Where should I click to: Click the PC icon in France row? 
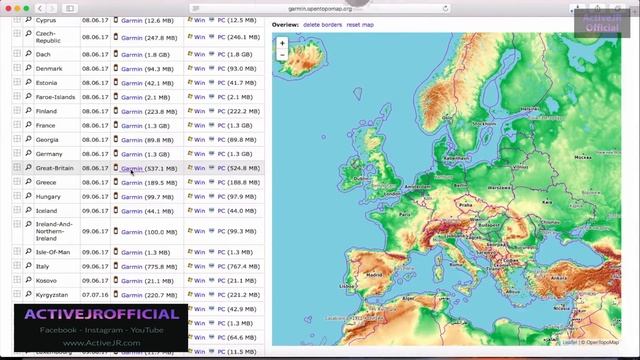click(211, 125)
